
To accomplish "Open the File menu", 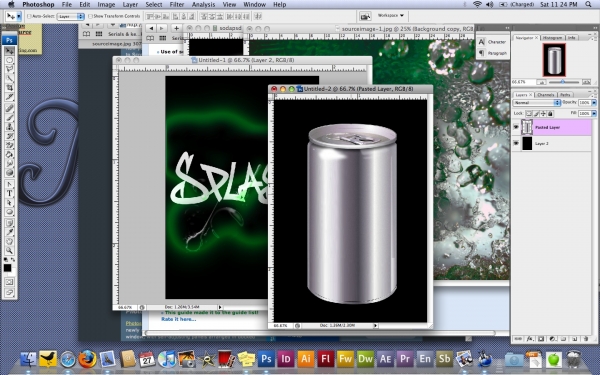I will click(x=67, y=5).
